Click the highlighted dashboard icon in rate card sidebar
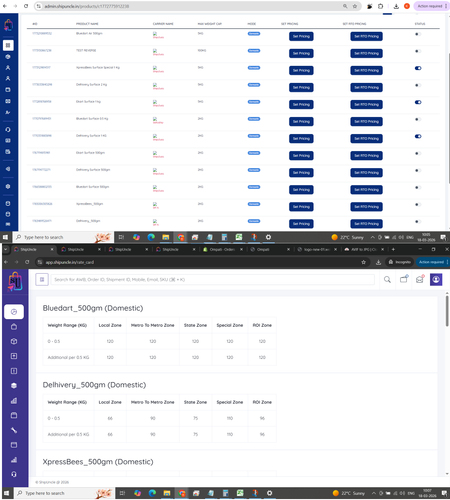The image size is (450, 500). [14, 312]
